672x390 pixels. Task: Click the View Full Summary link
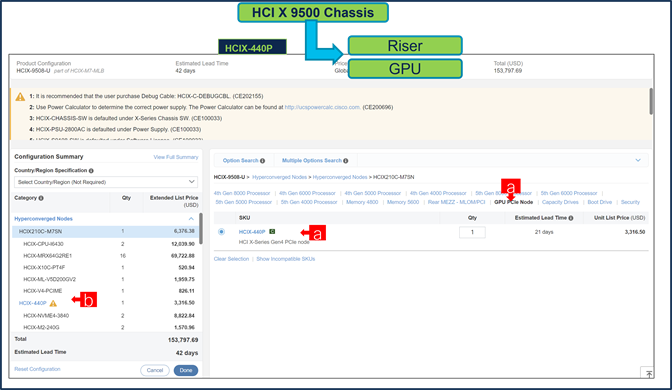pyautogui.click(x=176, y=157)
